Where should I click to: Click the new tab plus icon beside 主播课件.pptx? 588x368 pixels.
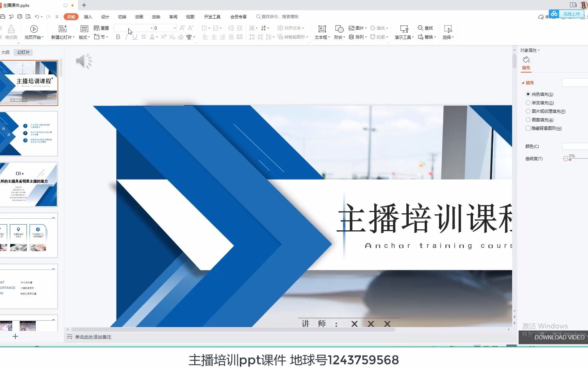84,5
